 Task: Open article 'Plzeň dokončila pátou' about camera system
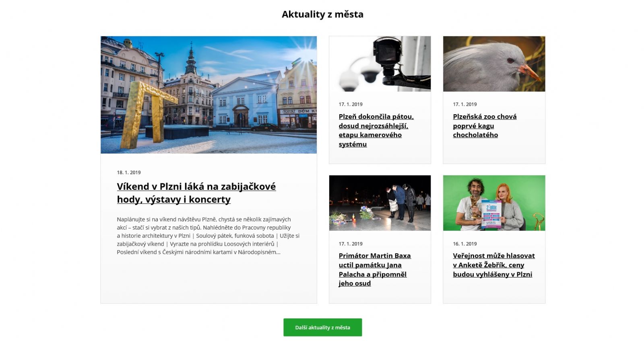click(376, 130)
